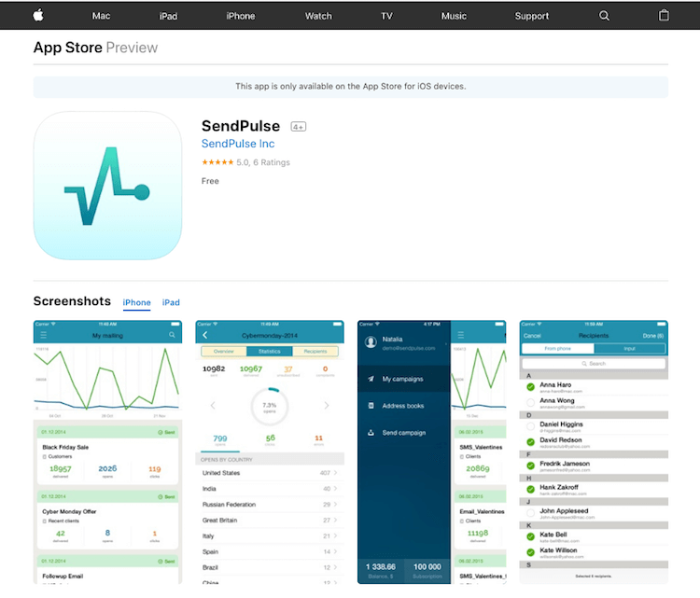Open the Music menu item

point(454,16)
